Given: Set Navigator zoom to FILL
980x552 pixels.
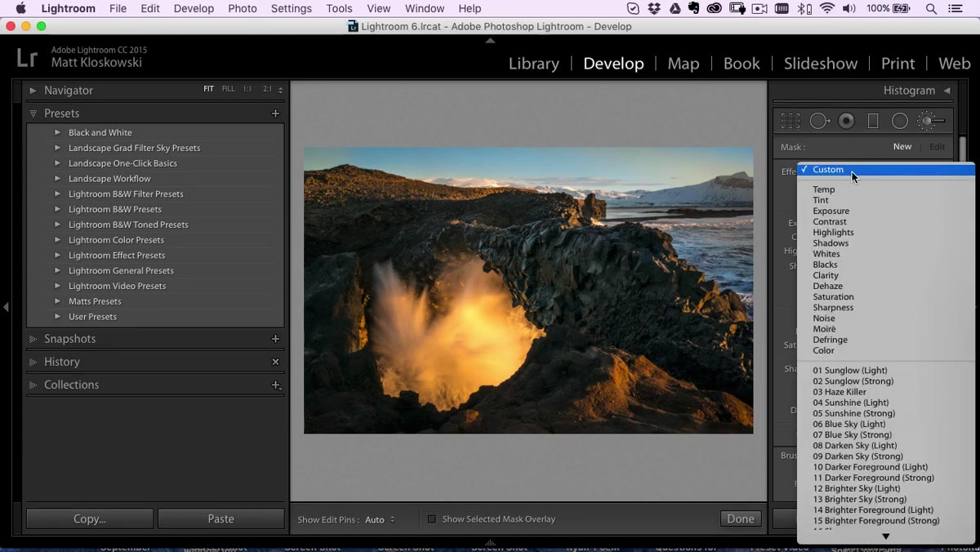Looking at the screenshot, I should [228, 89].
